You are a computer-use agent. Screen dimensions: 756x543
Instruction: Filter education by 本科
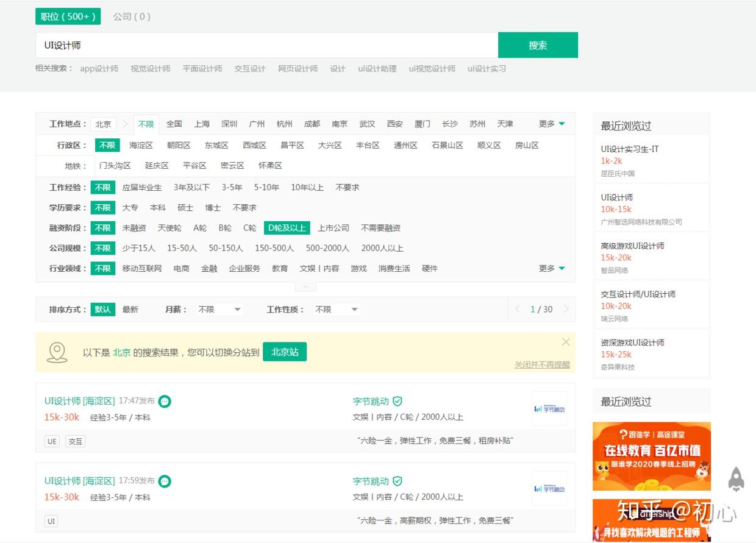tap(158, 208)
